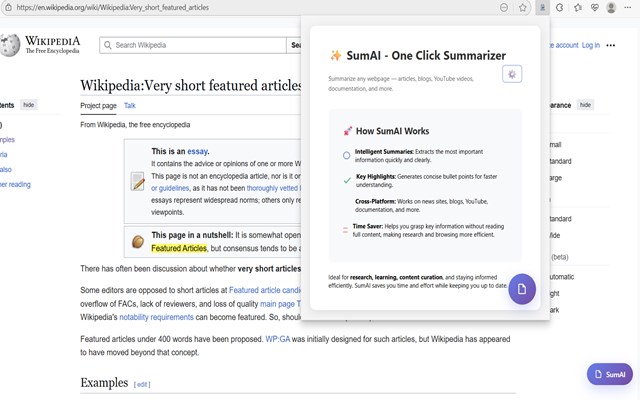Viewport: 640px width, 400px height.
Task: Click the lines icon beside Time Saver
Action: (x=345, y=230)
